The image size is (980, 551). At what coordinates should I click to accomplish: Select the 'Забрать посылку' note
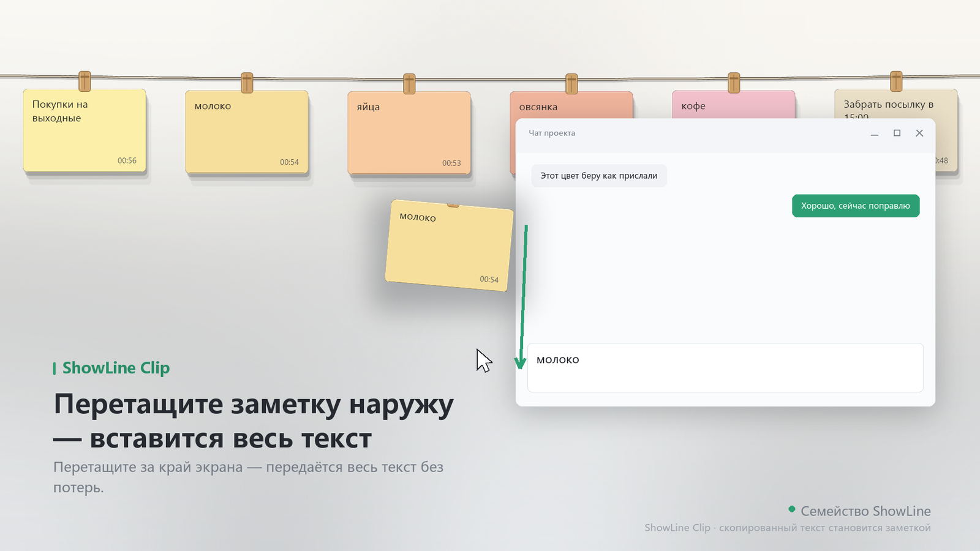click(895, 104)
